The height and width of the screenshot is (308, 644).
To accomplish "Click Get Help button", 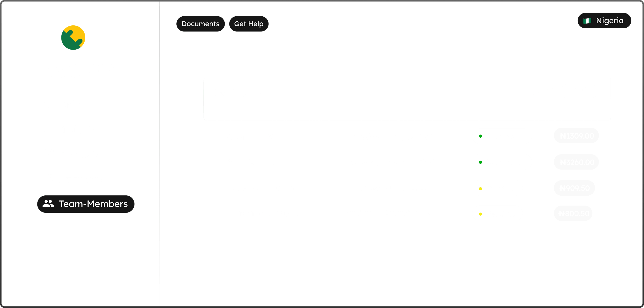I will [x=249, y=24].
